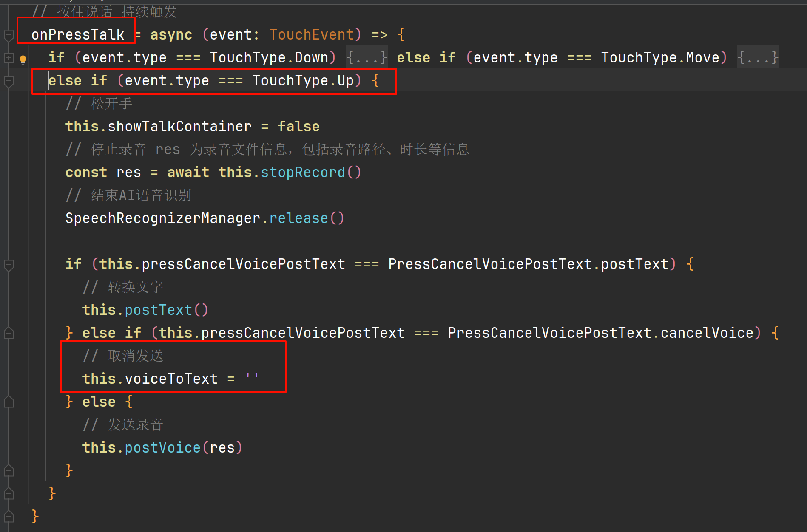807x532 pixels.
Task: Expand folded {...} region after TouchType.Down
Action: 366,57
